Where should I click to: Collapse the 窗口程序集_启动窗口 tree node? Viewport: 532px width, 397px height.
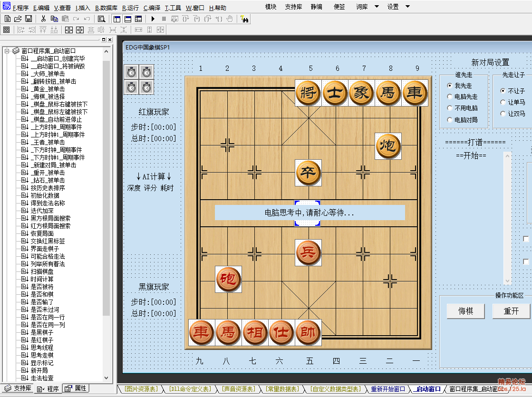click(7, 51)
